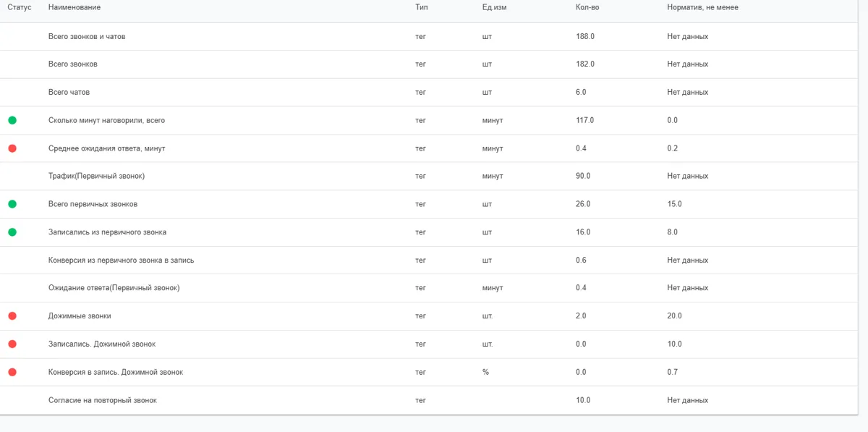The width and height of the screenshot is (868, 432).
Task: Select the Всего чатов row name
Action: coord(69,92)
